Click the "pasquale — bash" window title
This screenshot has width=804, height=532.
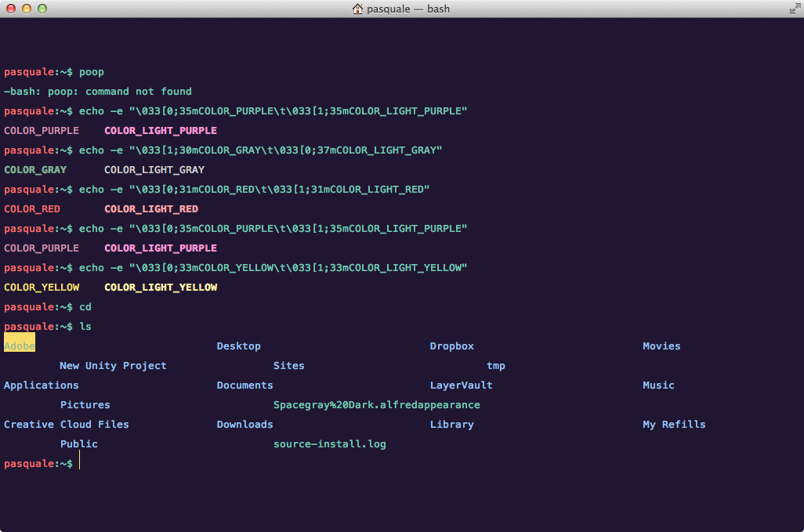(x=408, y=9)
